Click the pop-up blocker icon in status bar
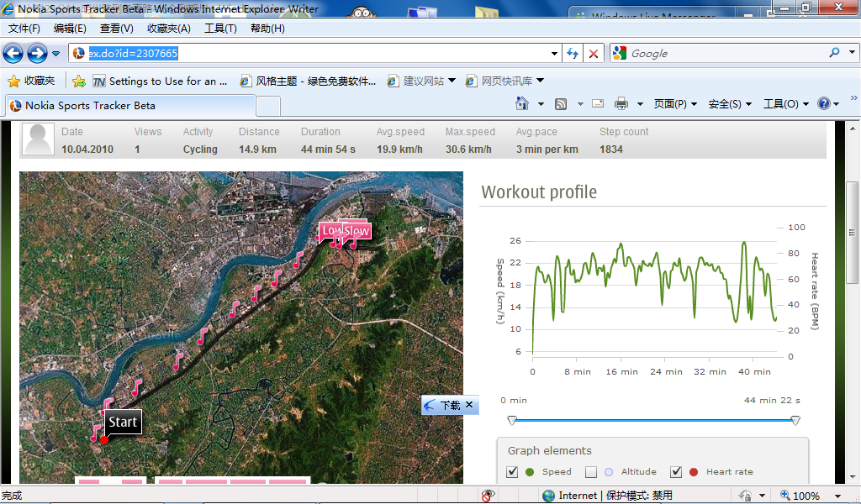The height and width of the screenshot is (504, 861). tap(487, 496)
